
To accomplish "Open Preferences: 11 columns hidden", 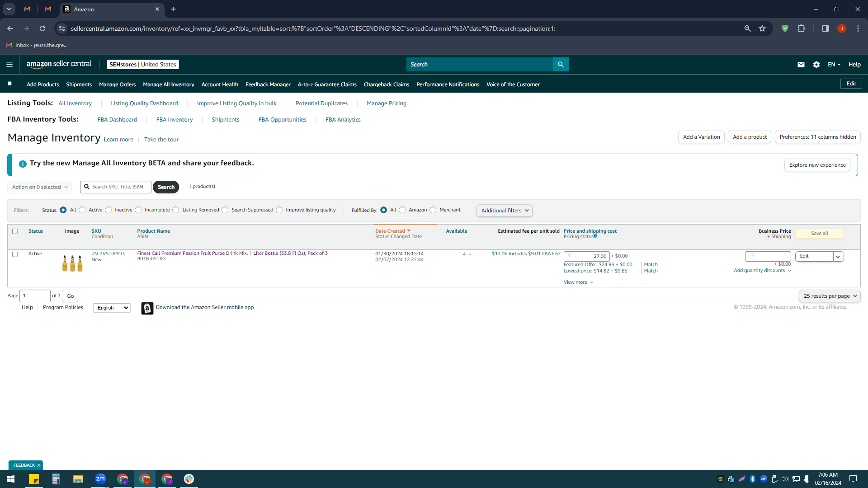I will [818, 137].
